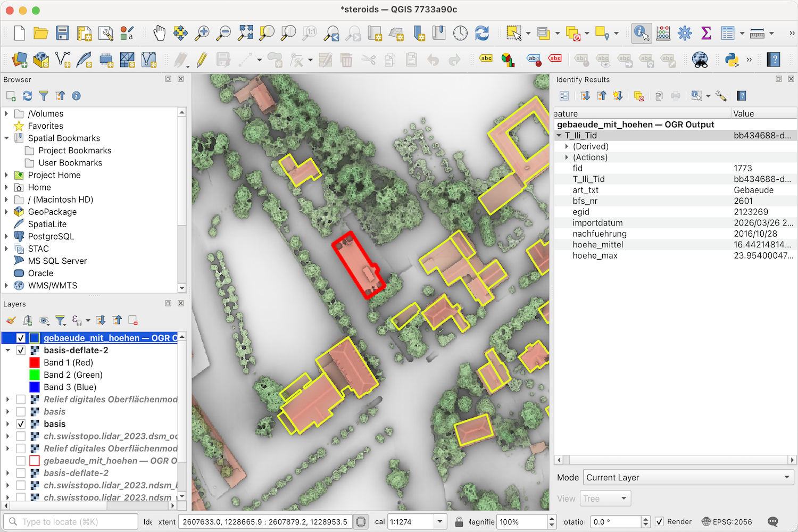Select Project Home in the Browser tree
Screen dimensions: 798x532
(x=54, y=175)
